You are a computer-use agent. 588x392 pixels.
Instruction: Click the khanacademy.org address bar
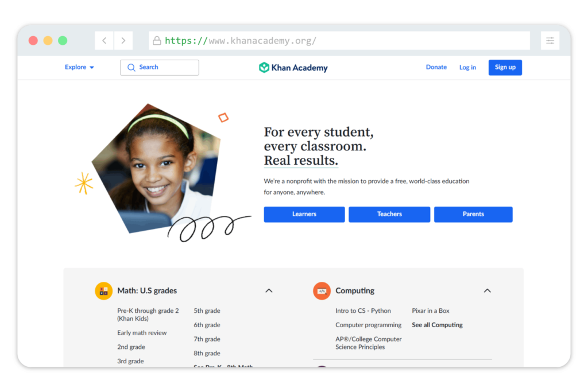click(339, 41)
